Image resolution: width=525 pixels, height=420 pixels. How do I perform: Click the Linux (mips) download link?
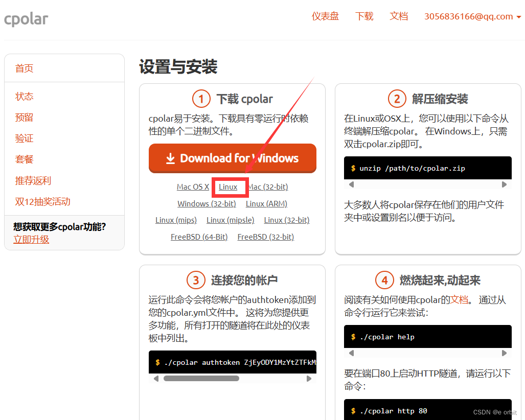pyautogui.click(x=176, y=220)
